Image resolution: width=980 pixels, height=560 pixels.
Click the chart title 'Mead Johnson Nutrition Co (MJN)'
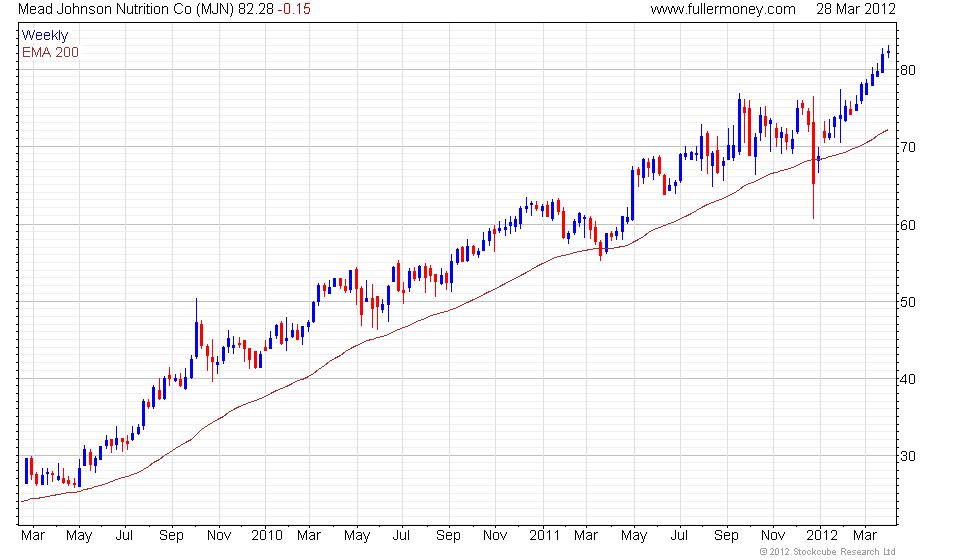pyautogui.click(x=126, y=9)
